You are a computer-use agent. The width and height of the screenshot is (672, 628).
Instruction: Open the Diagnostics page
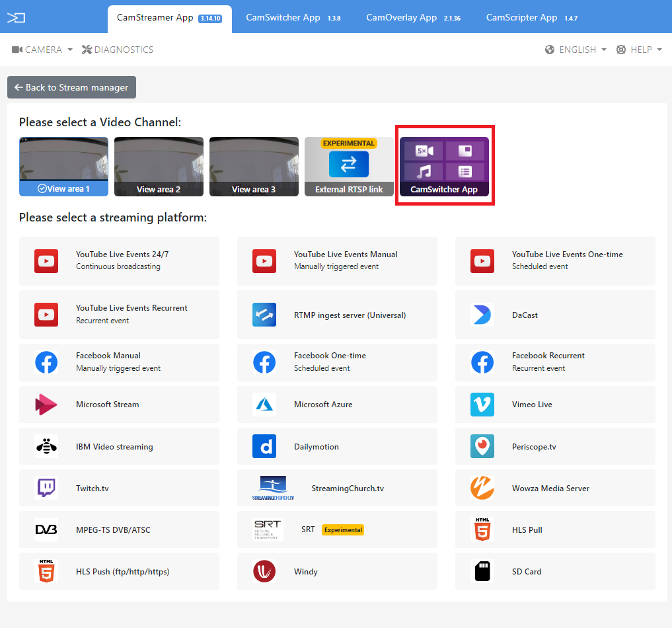(x=118, y=50)
